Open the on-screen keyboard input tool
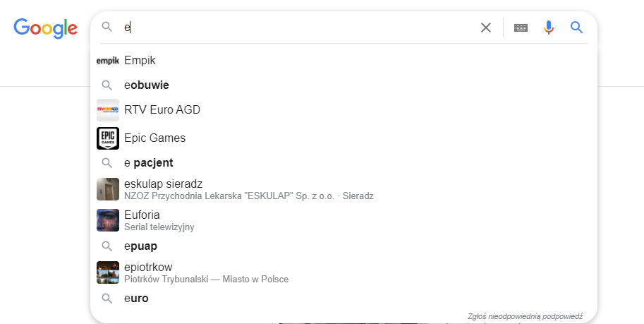The width and height of the screenshot is (644, 324). tap(521, 28)
